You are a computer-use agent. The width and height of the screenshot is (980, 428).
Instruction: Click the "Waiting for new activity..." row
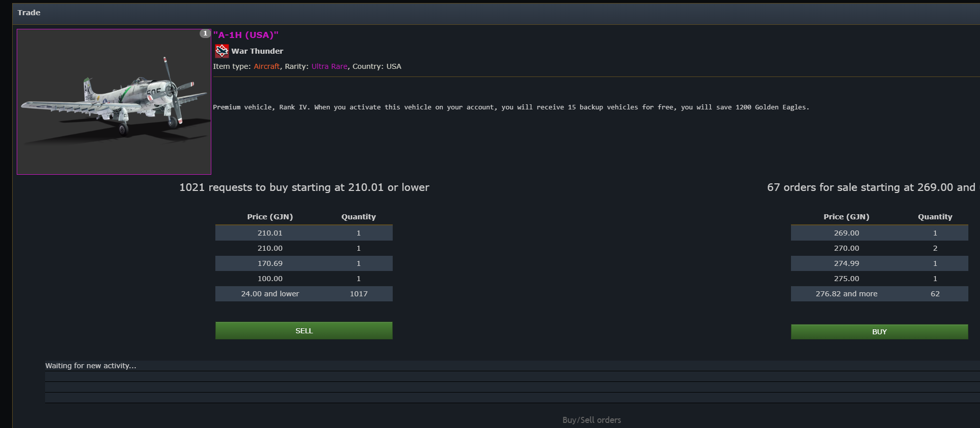point(512,366)
